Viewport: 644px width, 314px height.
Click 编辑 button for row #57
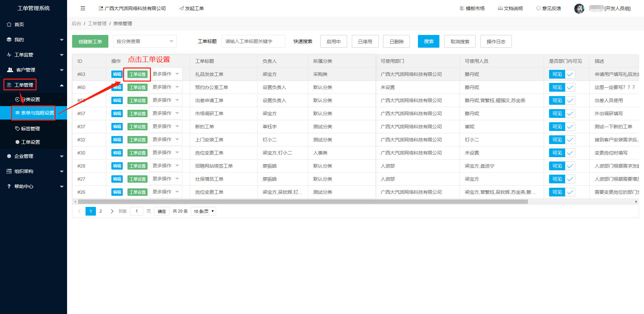coord(117,114)
